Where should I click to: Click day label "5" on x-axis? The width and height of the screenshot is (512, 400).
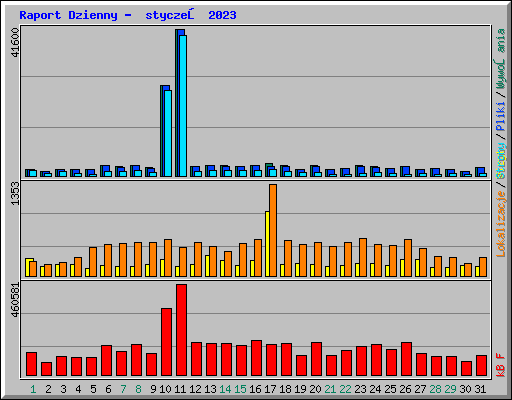pos(93,389)
